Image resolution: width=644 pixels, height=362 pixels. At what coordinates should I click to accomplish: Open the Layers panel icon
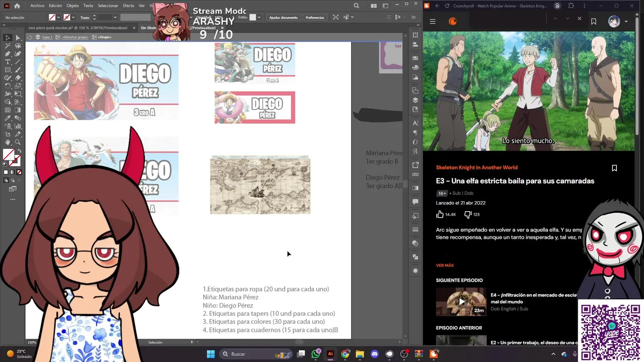click(415, 100)
